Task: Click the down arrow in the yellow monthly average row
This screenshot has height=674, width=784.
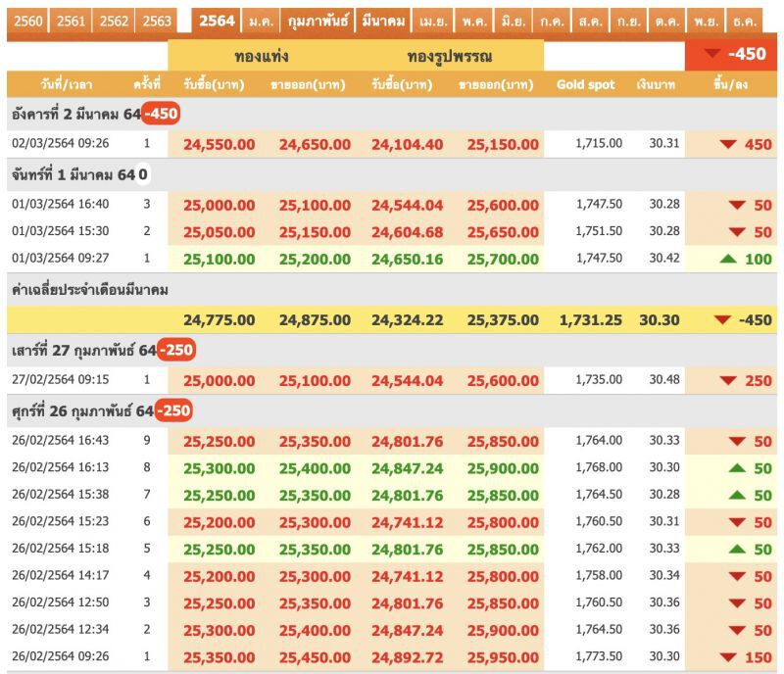Action: pos(722,319)
